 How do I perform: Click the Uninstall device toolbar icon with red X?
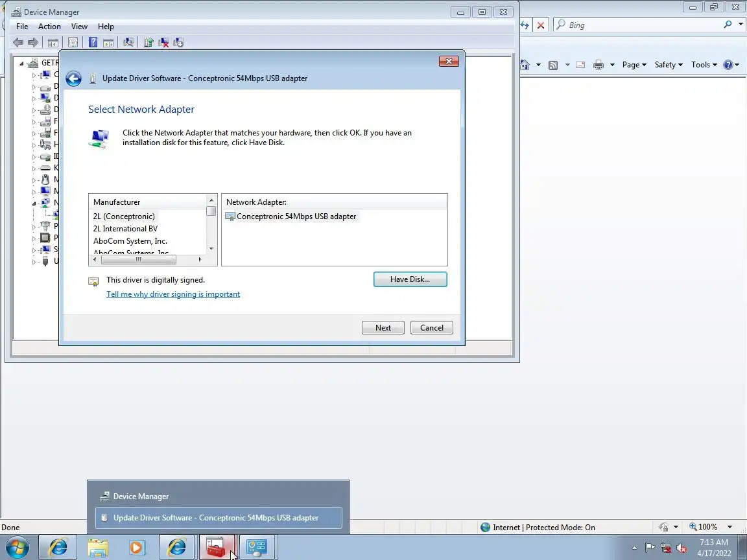163,42
